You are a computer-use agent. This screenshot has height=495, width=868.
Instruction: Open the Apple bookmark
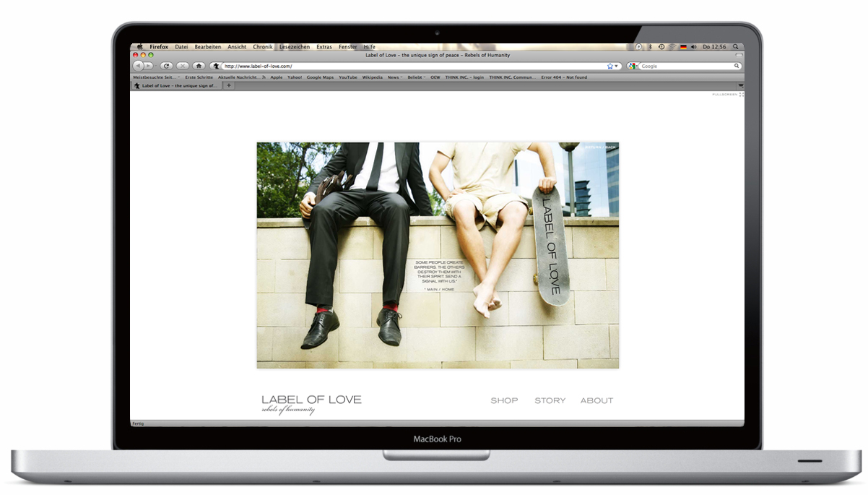(277, 77)
